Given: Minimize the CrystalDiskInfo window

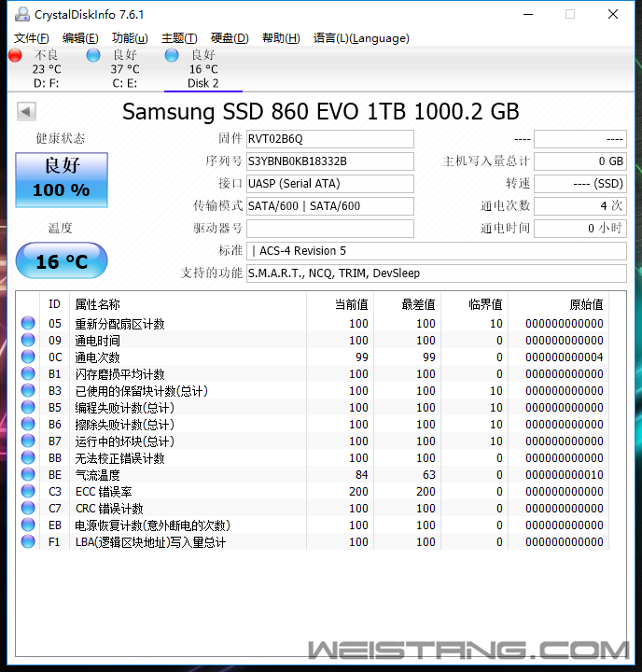Looking at the screenshot, I should [x=528, y=15].
